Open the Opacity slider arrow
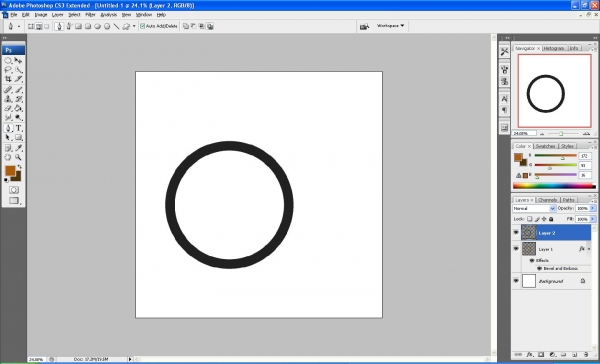Viewport: 600px width, 364px height. 593,208
